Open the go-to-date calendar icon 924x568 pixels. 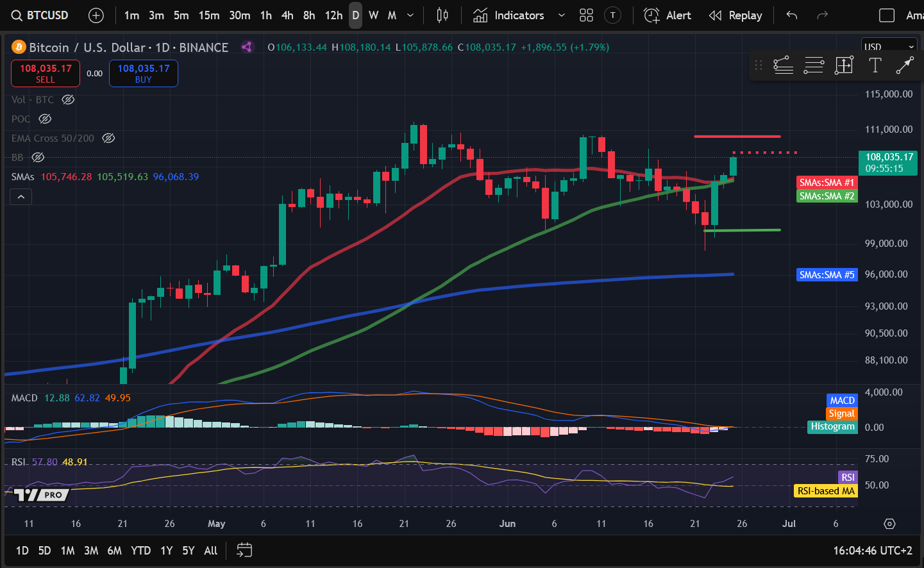pyautogui.click(x=244, y=550)
